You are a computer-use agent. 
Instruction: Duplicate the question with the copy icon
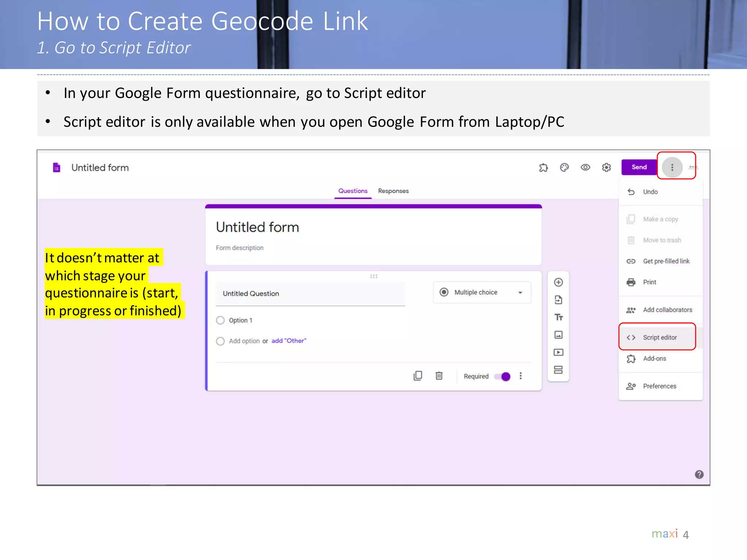418,376
